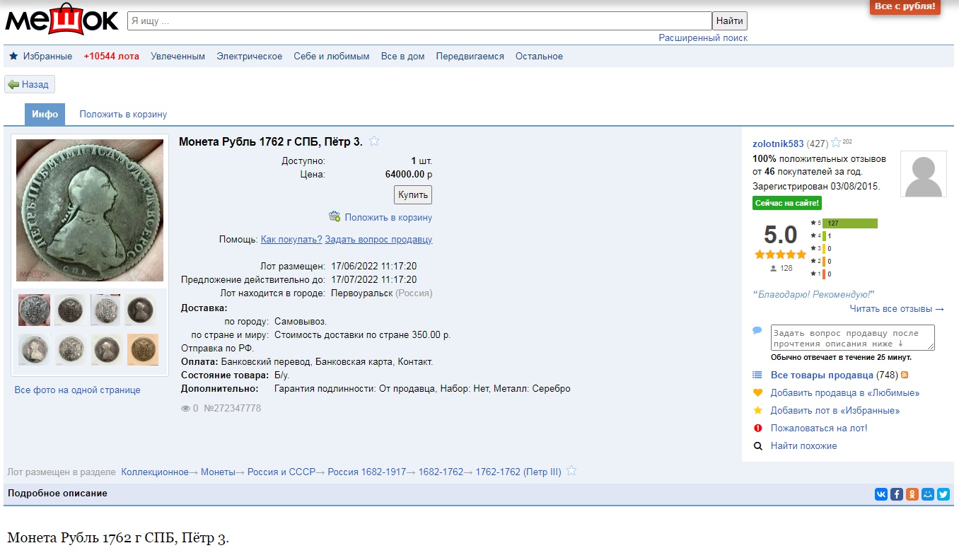The width and height of the screenshot is (959, 560).
Task: Toggle favorite star for Петр III category
Action: [571, 471]
